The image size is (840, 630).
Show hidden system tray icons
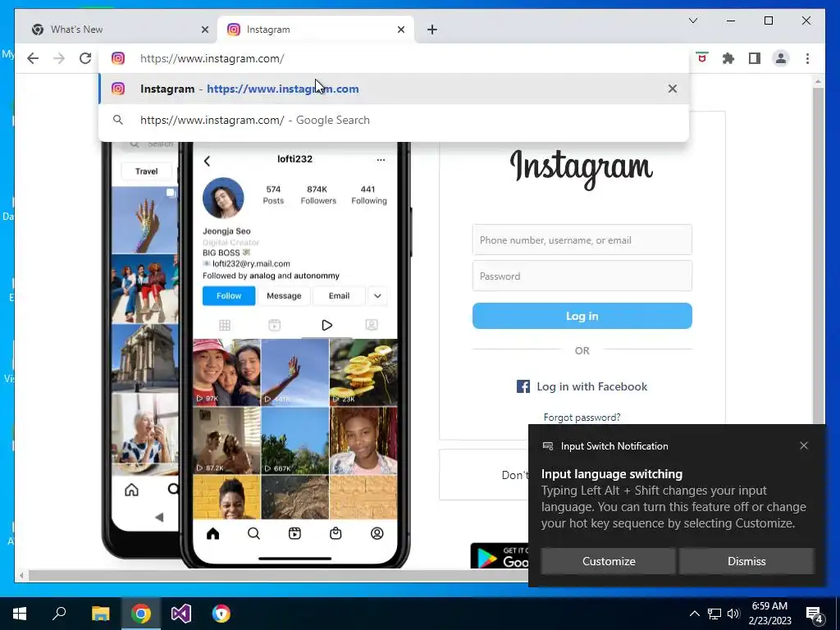pyautogui.click(x=694, y=614)
